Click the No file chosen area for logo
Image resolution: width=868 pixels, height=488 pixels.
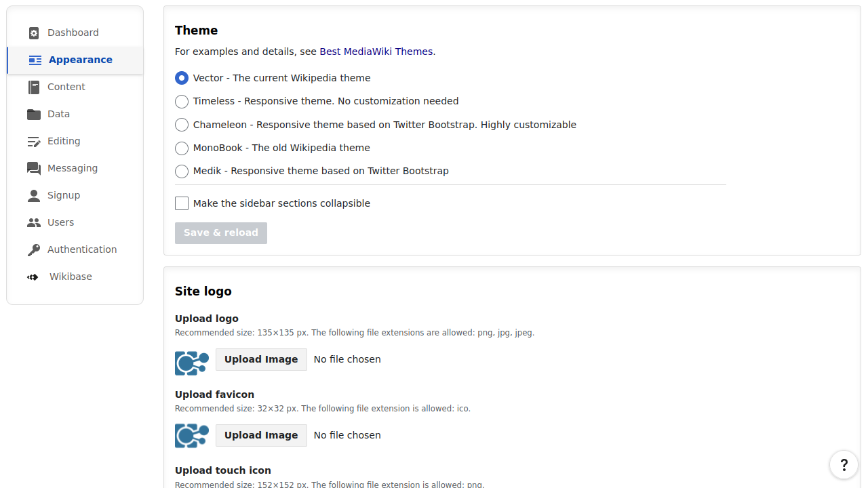(347, 359)
